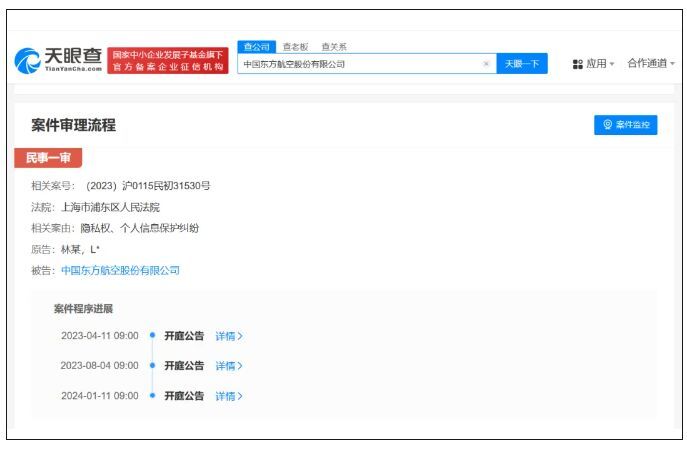This screenshot has height=454, width=687.
Task: Expand the 合作通道 dropdown menu
Action: 651,64
